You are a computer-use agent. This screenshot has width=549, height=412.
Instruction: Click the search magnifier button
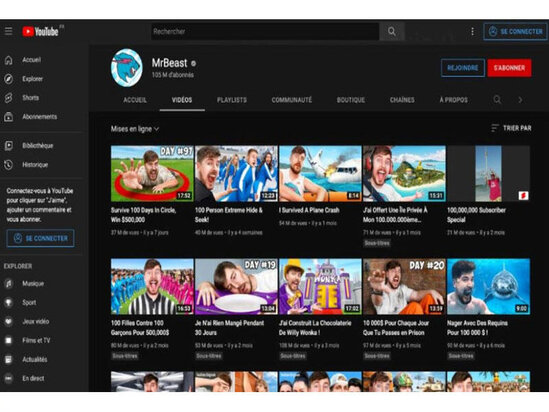(392, 32)
